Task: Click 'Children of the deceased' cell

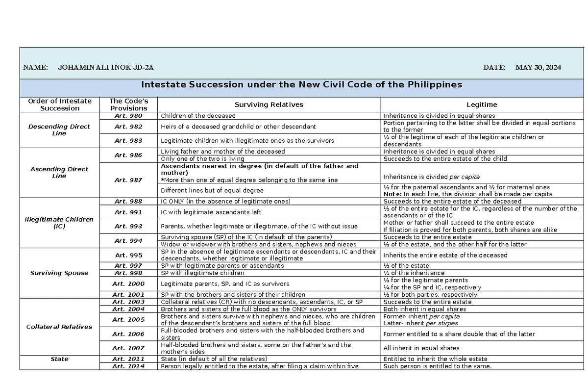Action: click(x=269, y=116)
